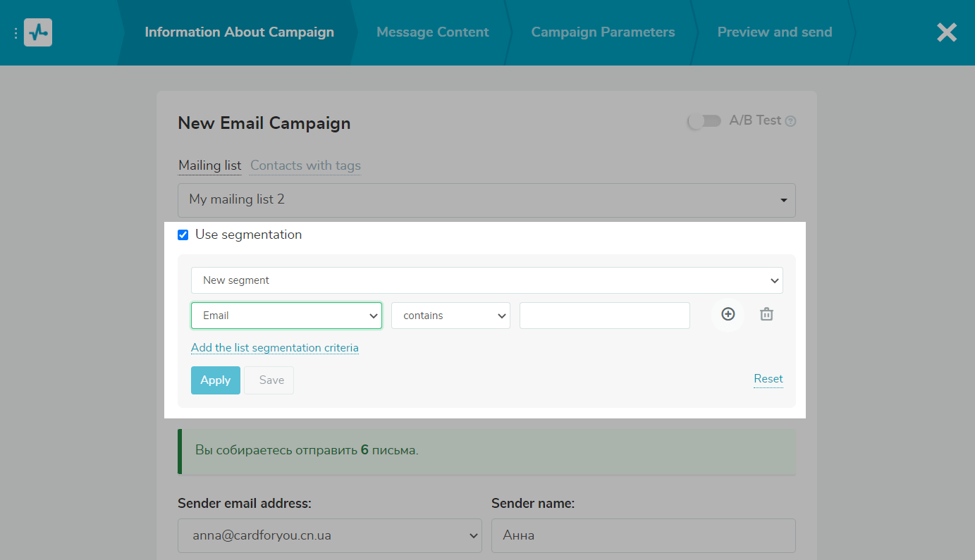The height and width of the screenshot is (560, 975).
Task: Switch to the Contacts with tags tab
Action: [305, 166]
